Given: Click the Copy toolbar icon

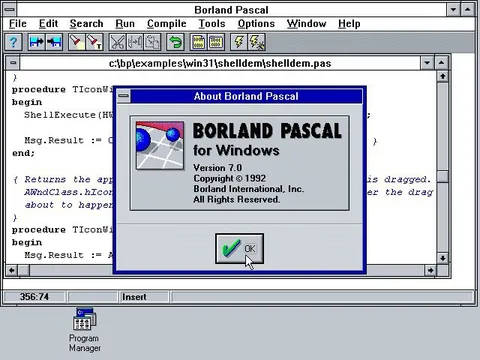Looking at the screenshot, I should click(135, 42).
